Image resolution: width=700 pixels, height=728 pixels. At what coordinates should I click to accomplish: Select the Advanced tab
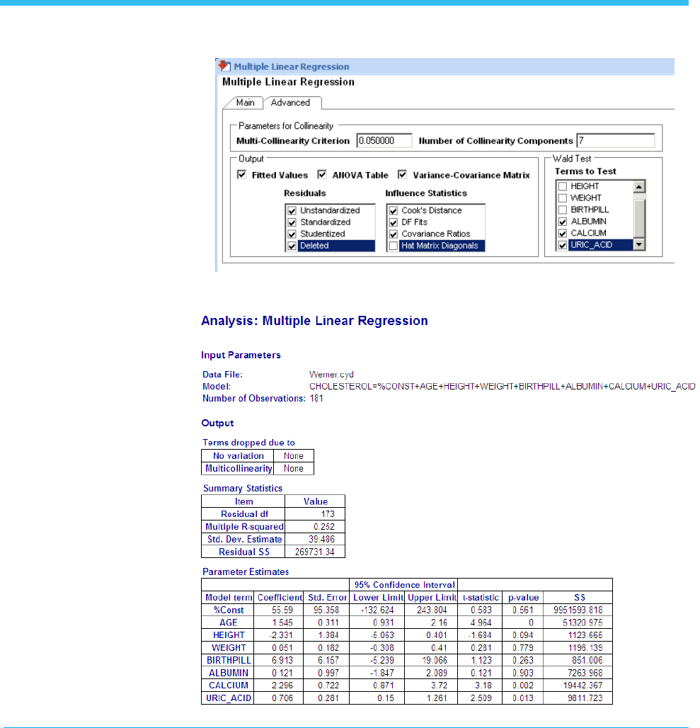290,103
